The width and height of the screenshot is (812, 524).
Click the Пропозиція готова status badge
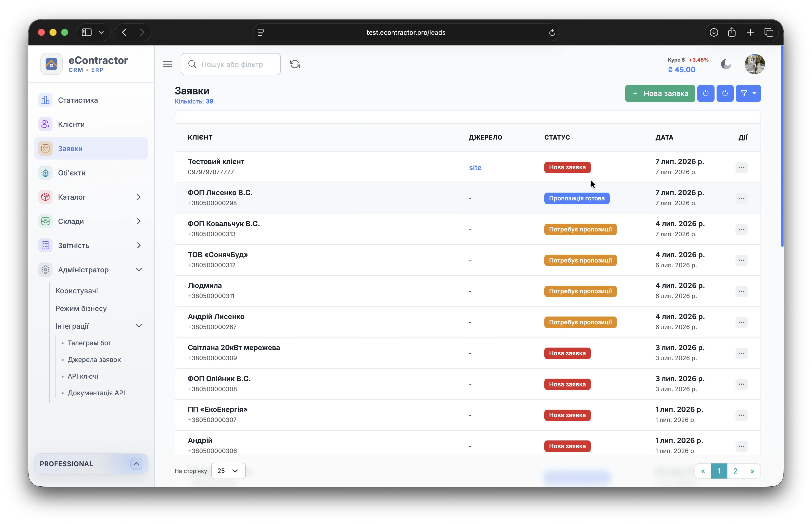click(x=576, y=198)
